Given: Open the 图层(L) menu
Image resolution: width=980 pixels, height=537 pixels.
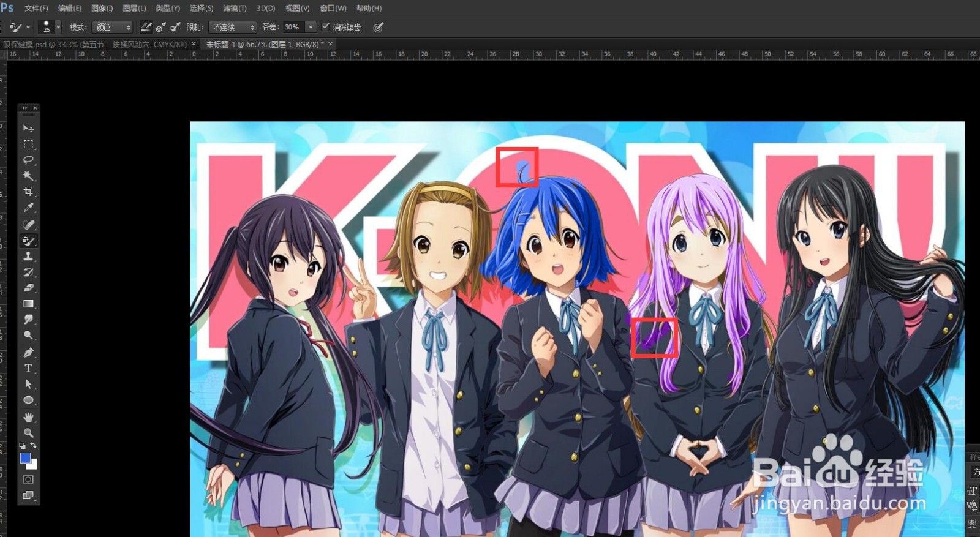Looking at the screenshot, I should pos(134,8).
